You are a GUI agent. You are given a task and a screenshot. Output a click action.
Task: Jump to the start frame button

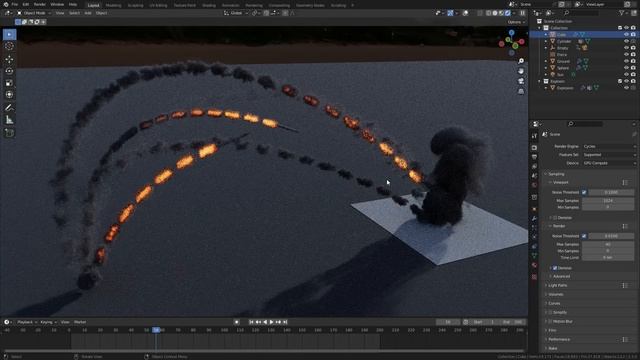click(251, 322)
